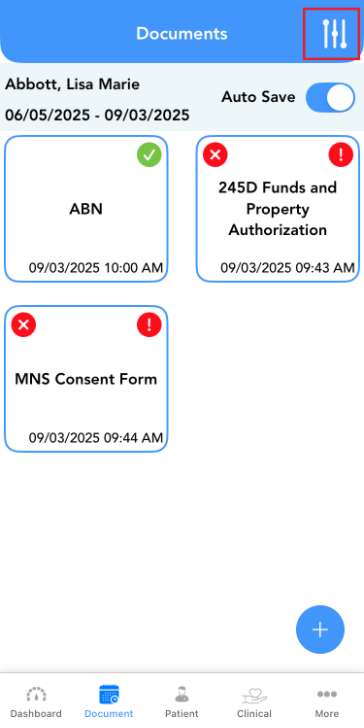
Task: Click the green checkmark on ABN card
Action: (x=149, y=155)
